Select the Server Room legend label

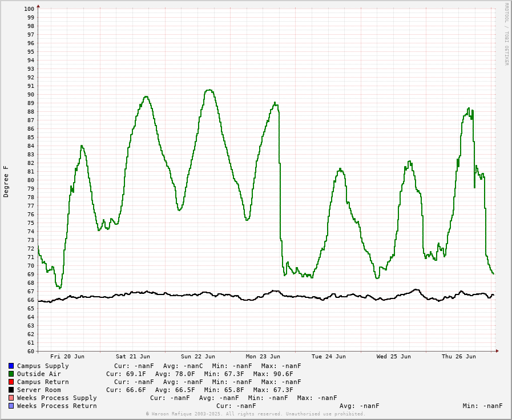[39, 390]
